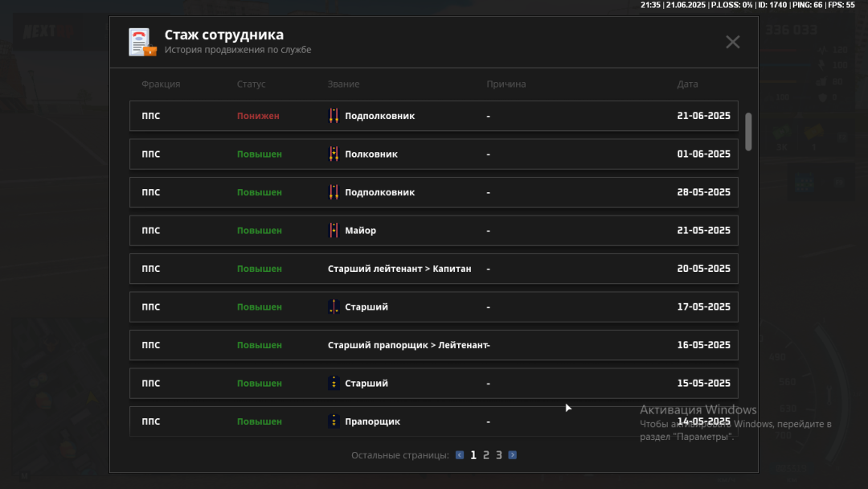Go to next page with right arrow
The image size is (868, 489).
(x=513, y=455)
